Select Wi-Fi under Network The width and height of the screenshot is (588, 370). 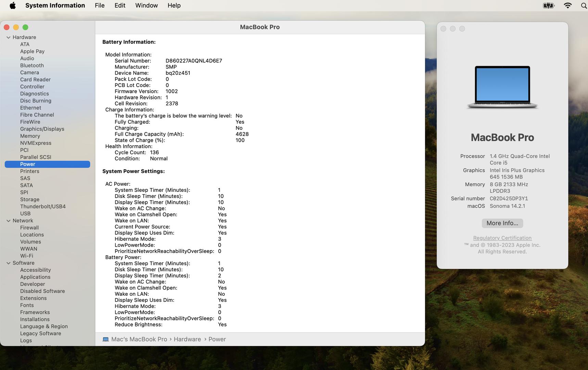click(27, 256)
